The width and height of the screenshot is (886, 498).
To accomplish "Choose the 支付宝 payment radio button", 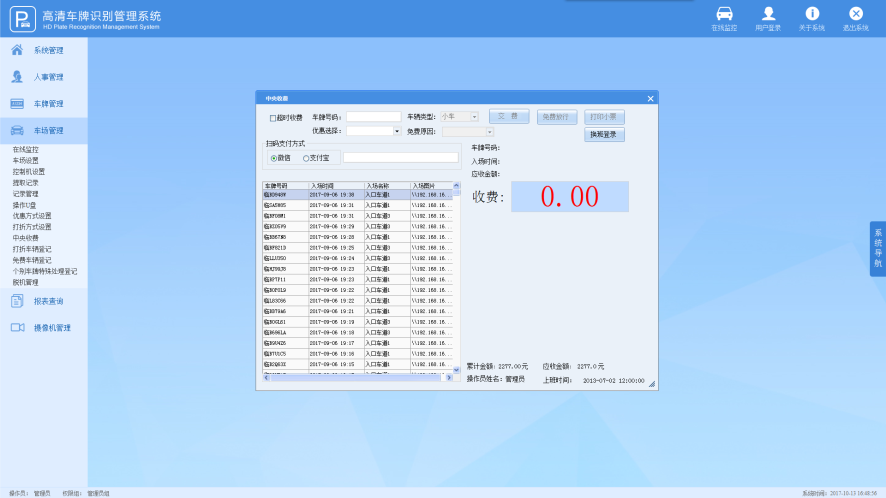I will click(x=306, y=158).
